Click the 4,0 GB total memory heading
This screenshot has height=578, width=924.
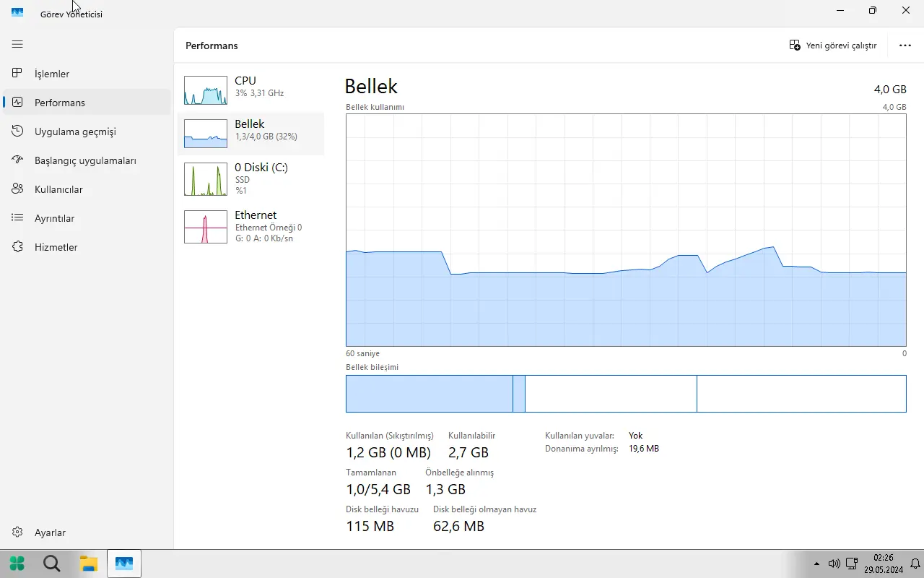[890, 90]
